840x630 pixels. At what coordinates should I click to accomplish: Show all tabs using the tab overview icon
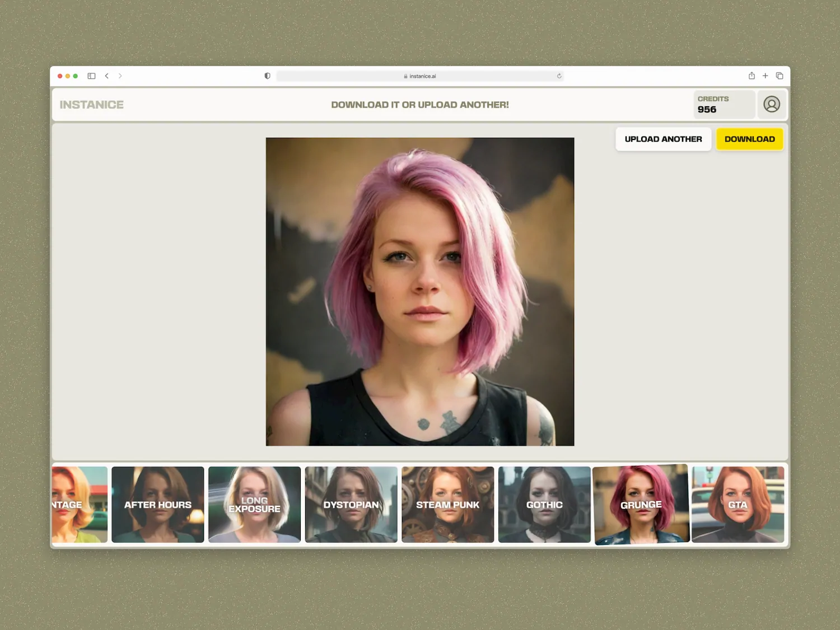tap(780, 76)
